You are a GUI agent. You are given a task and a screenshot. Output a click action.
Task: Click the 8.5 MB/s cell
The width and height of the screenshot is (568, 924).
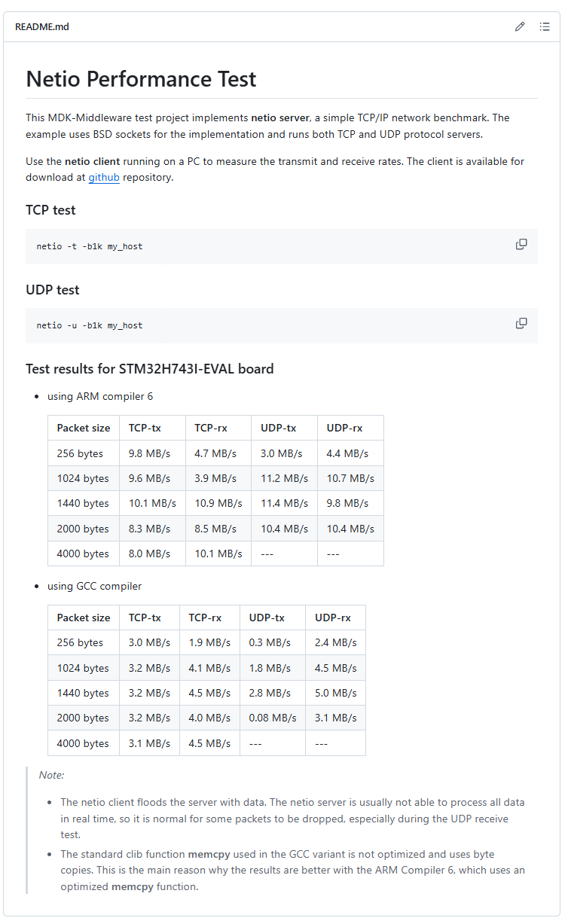(218, 529)
